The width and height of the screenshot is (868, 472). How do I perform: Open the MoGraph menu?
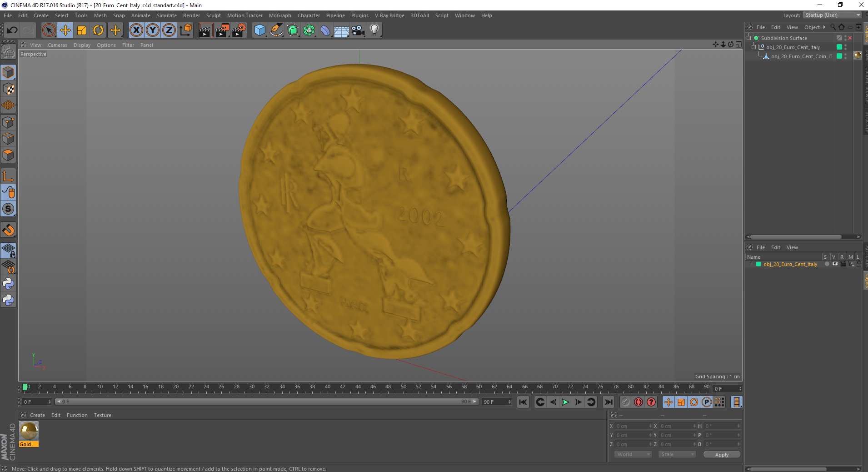click(x=279, y=15)
